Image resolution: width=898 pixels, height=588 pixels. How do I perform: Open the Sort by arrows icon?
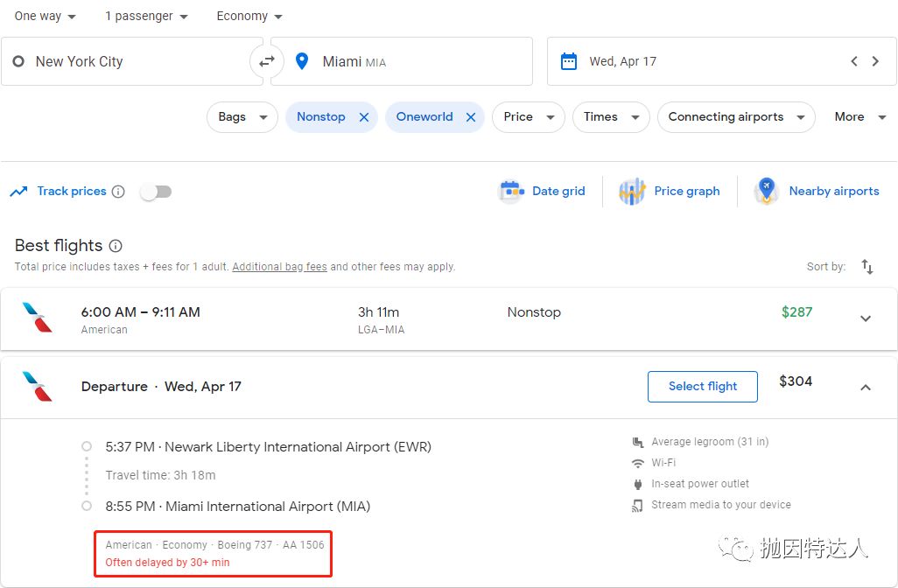(x=867, y=267)
